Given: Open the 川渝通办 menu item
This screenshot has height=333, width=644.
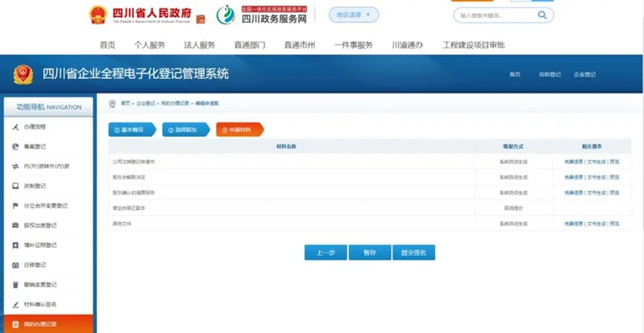Looking at the screenshot, I should coord(407,45).
